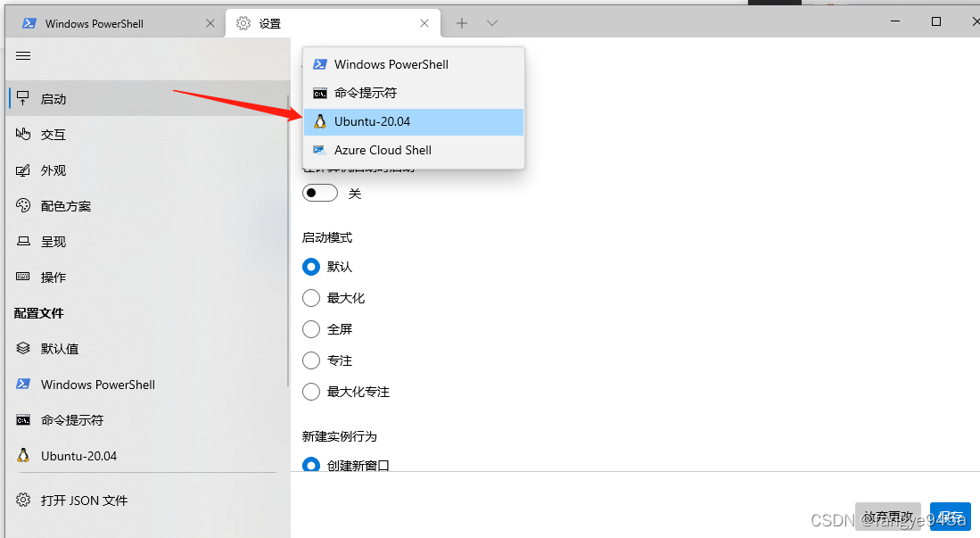The image size is (980, 538).
Task: Switch to the 设置 settings tab
Action: coord(334,24)
